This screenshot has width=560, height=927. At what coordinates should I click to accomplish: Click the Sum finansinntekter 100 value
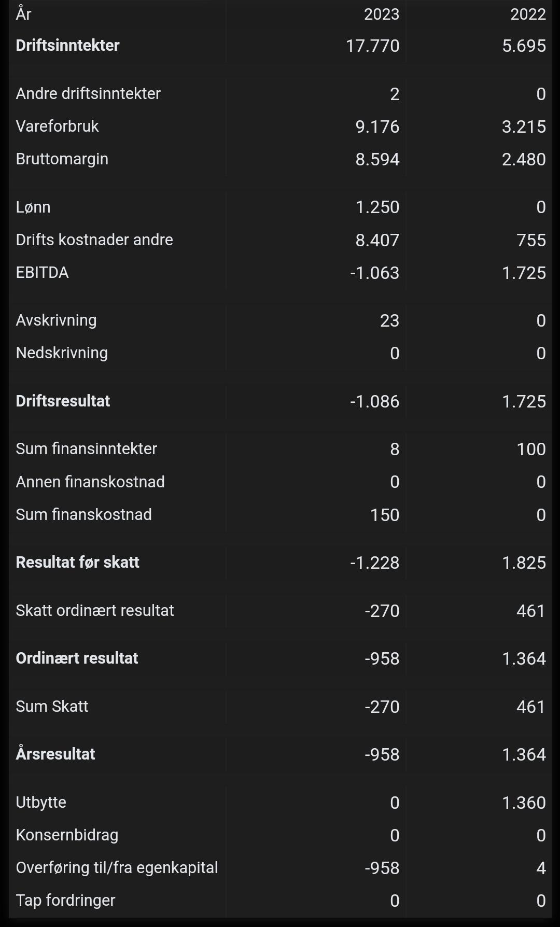[531, 449]
